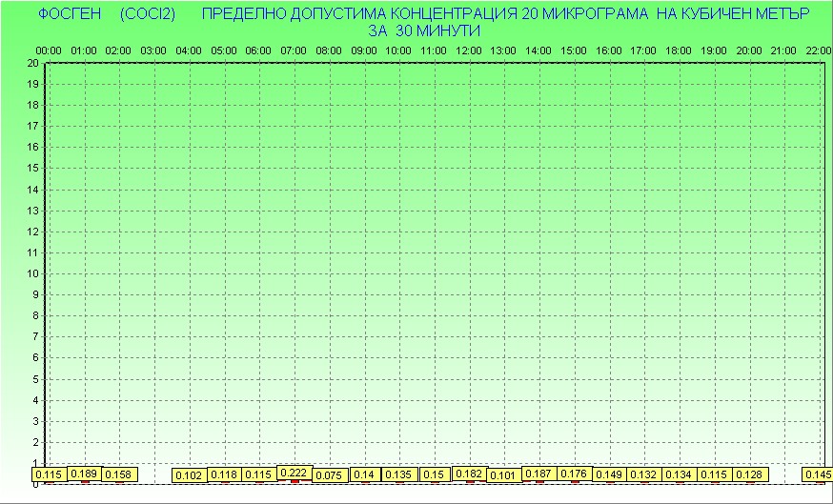The image size is (833, 504).
Task: Select the 0.128 data label
Action: click(749, 474)
